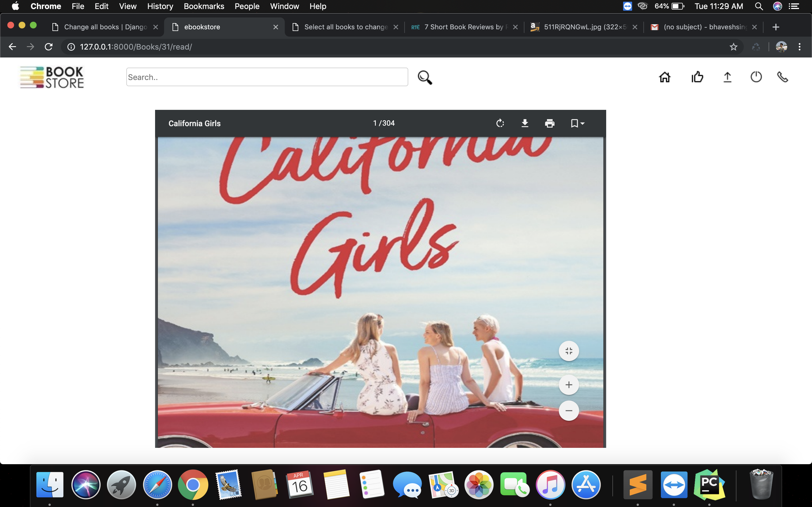Click the Book Store logo
Image resolution: width=812 pixels, height=507 pixels.
(x=52, y=77)
